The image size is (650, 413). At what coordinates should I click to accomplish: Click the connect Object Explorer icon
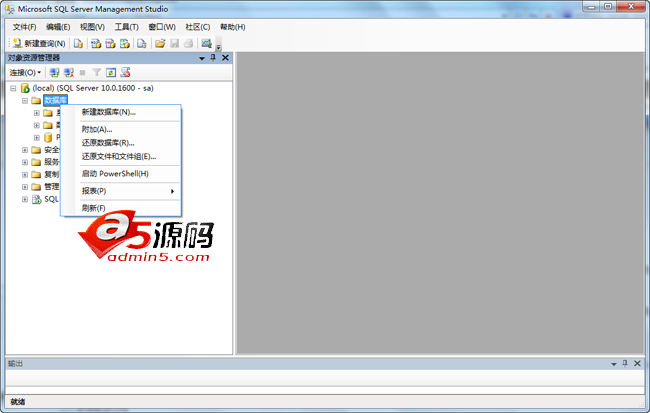[x=54, y=73]
